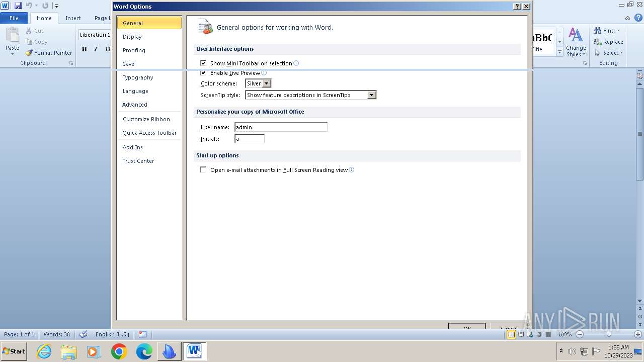
Task: Click info icon next to Mini Toolbar option
Action: tap(296, 63)
